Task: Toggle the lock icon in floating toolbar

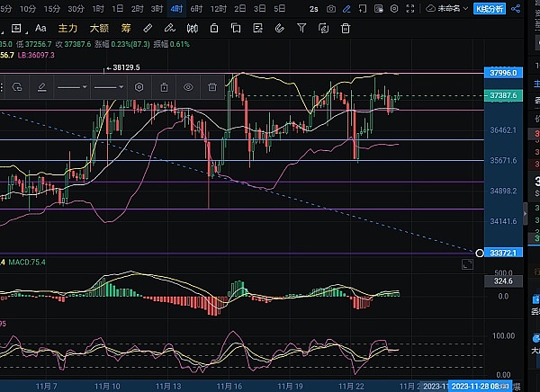Action: coord(164,87)
